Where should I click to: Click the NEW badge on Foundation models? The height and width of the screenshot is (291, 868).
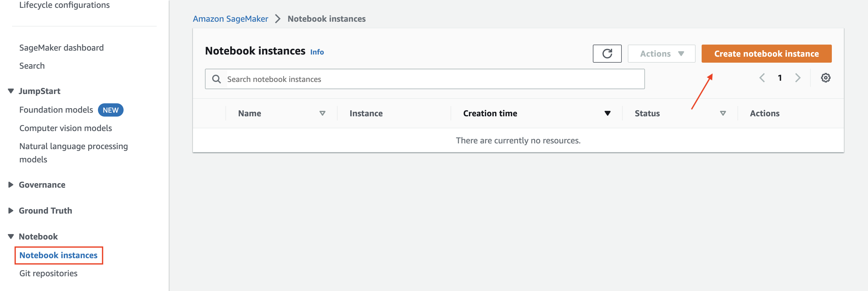(x=111, y=110)
